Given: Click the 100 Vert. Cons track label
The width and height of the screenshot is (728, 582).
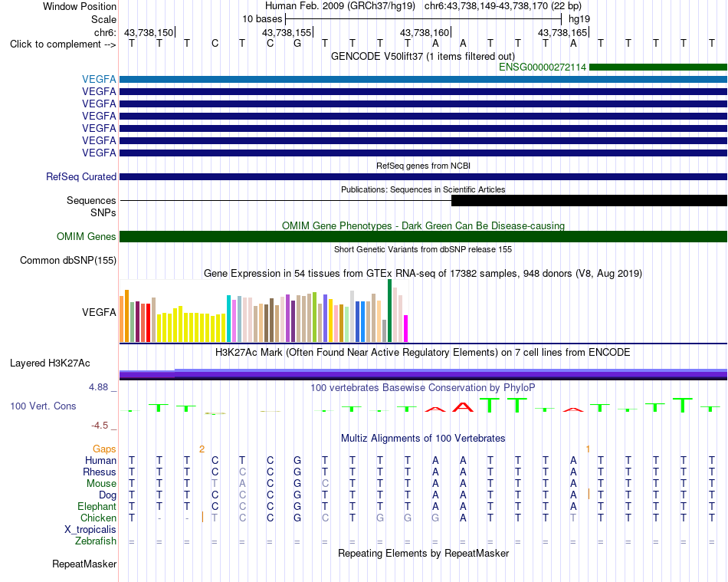Looking at the screenshot, I should click(43, 406).
